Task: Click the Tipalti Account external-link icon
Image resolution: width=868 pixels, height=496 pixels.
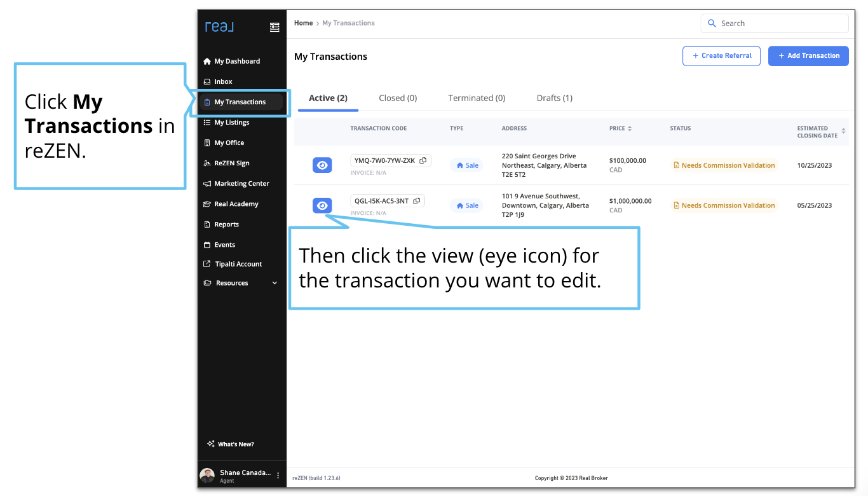Action: point(207,264)
